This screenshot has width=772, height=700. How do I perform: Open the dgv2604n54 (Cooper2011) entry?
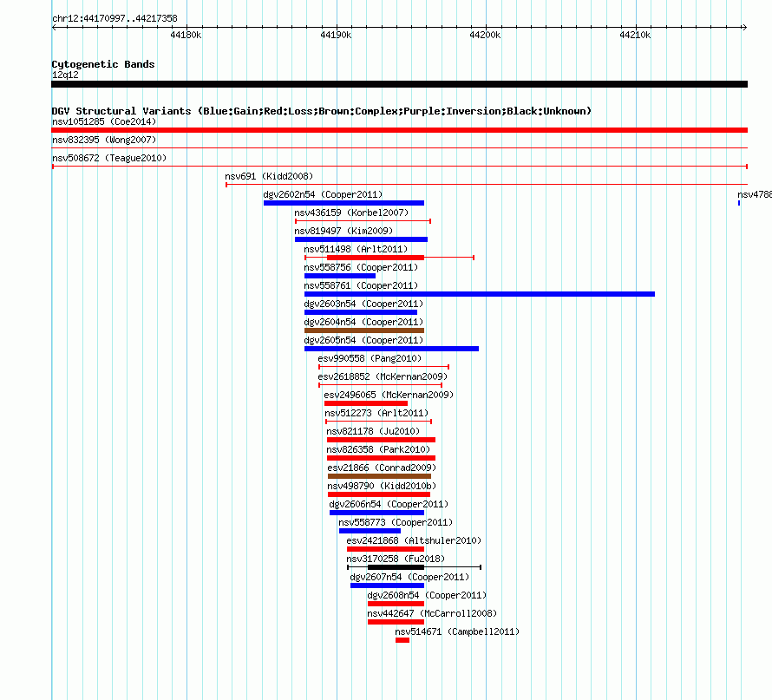point(363,322)
